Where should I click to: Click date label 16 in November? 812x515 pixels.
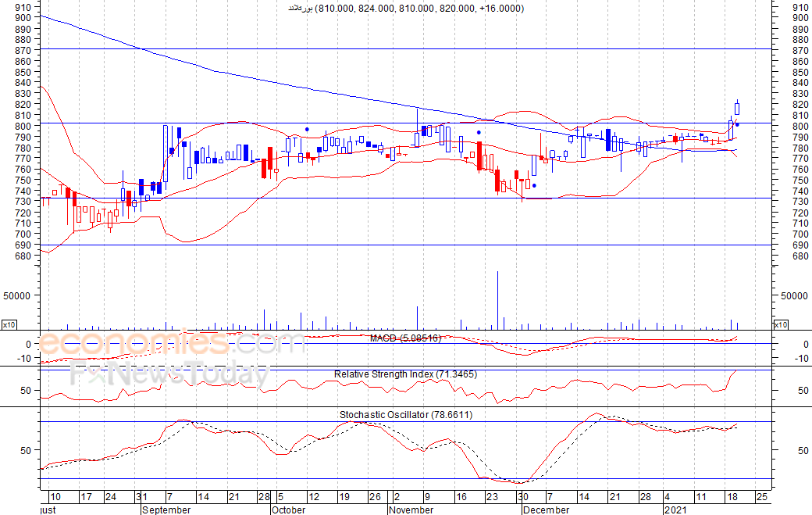[x=461, y=497]
